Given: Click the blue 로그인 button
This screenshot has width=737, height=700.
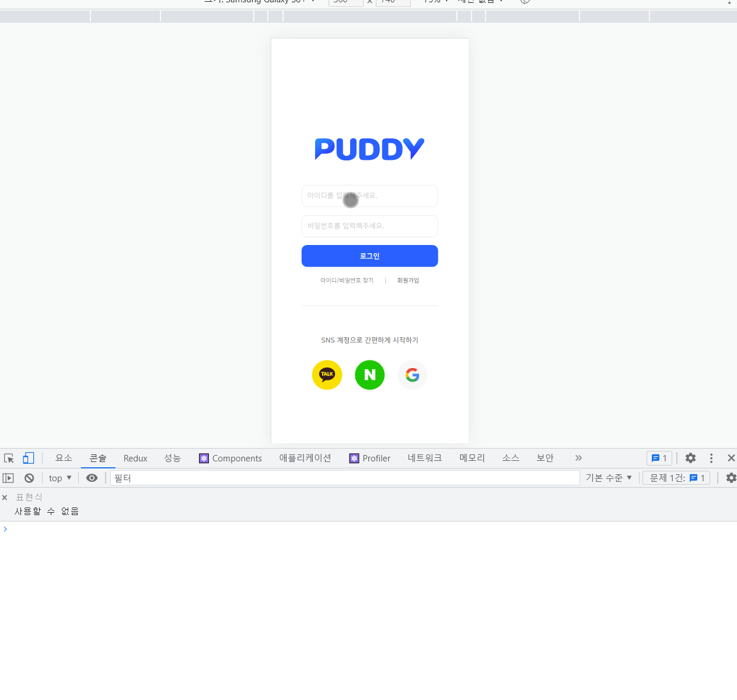Looking at the screenshot, I should (369, 256).
